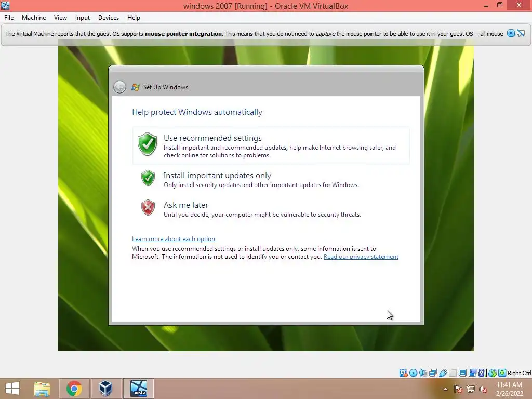Image resolution: width=532 pixels, height=399 pixels.
Task: Open the display settings status icon
Action: coord(462,373)
